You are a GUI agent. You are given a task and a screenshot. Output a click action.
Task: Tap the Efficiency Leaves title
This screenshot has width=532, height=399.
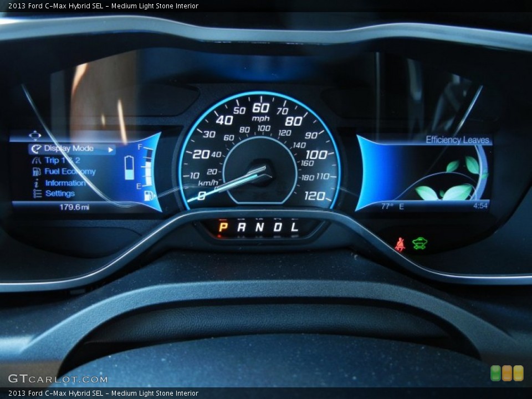tap(457, 140)
